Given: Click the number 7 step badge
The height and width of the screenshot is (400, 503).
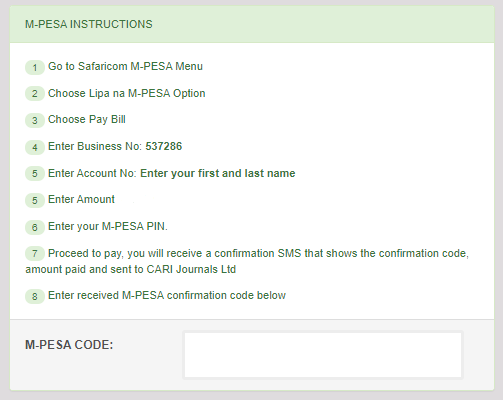Looking at the screenshot, I should 35,254.
